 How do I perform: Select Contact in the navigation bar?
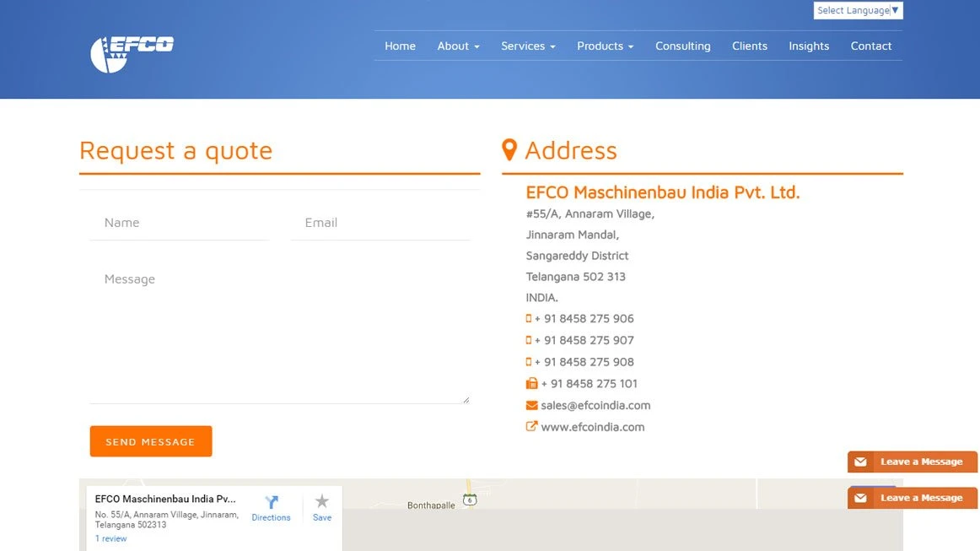click(871, 46)
